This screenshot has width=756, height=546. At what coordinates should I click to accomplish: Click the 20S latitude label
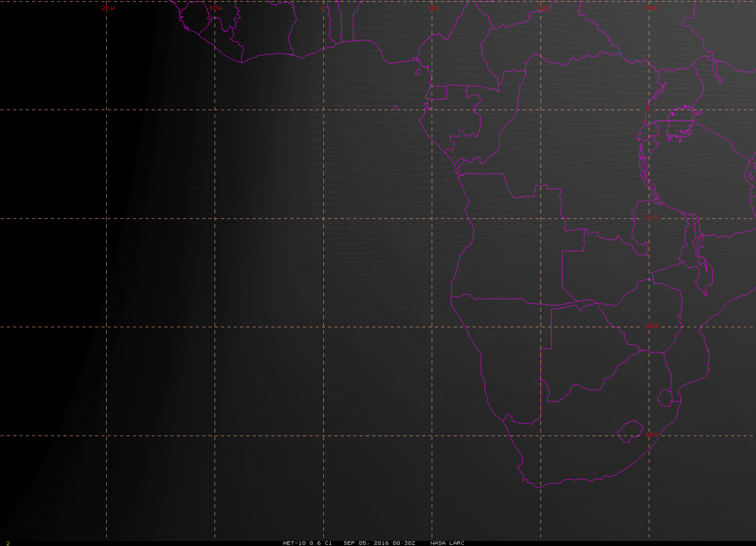point(651,326)
